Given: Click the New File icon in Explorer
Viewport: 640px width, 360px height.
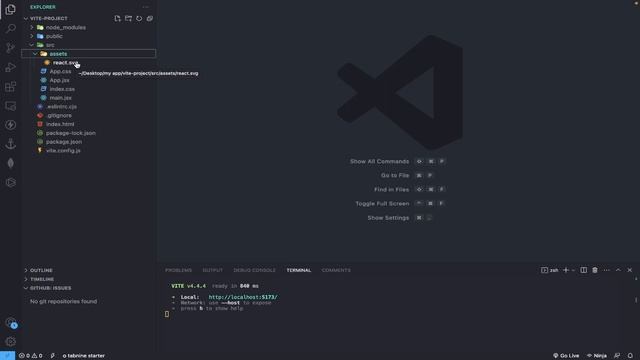Looking at the screenshot, I should click(x=118, y=18).
